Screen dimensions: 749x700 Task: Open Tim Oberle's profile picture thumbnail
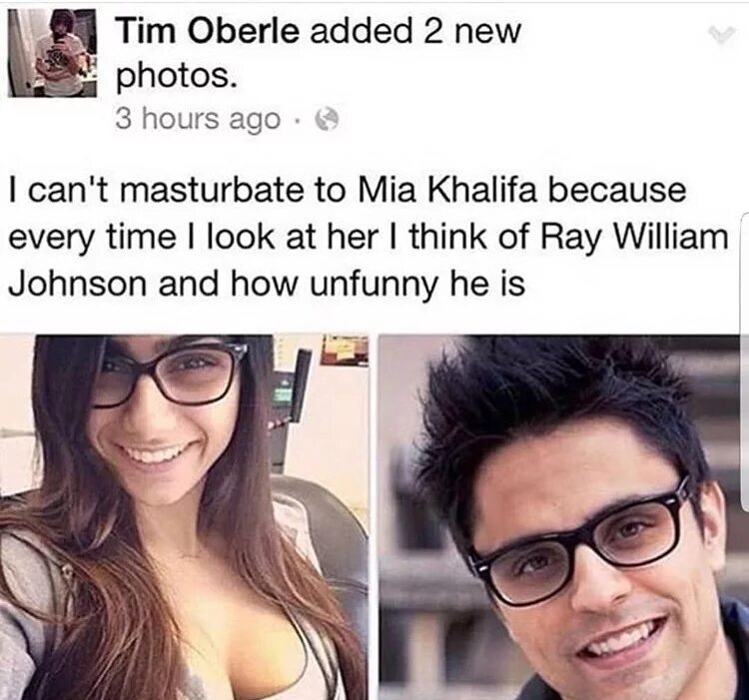[x=53, y=53]
